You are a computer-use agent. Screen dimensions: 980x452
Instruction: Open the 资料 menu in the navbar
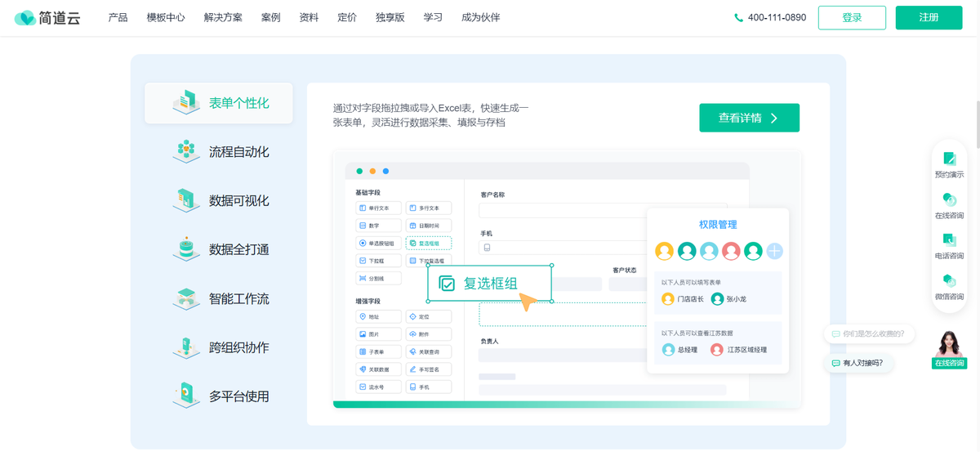309,17
